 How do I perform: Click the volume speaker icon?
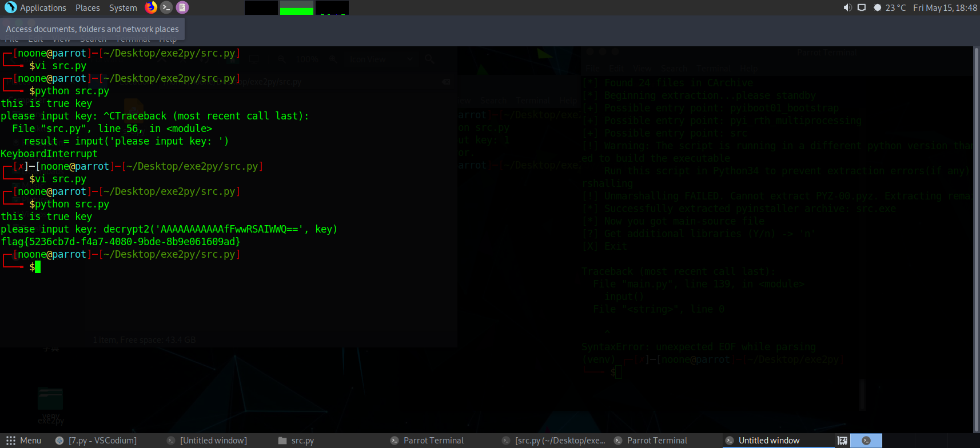pos(847,7)
